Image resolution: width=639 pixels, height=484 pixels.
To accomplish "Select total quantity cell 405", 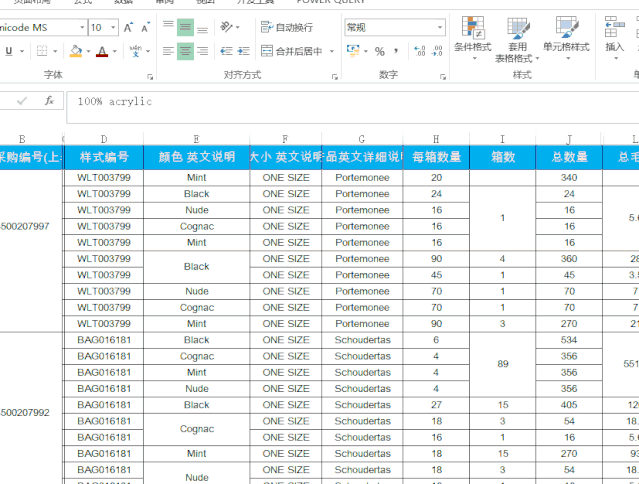I will click(x=569, y=405).
